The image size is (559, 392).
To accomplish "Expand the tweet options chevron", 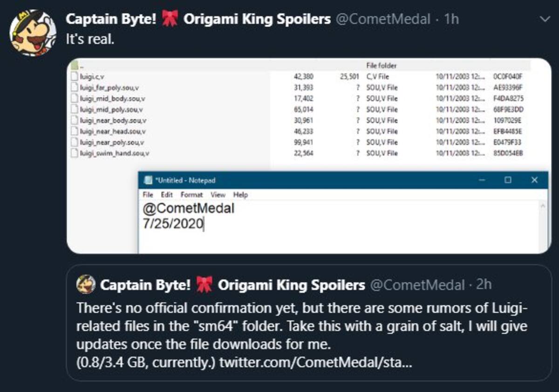I will 543,19.
